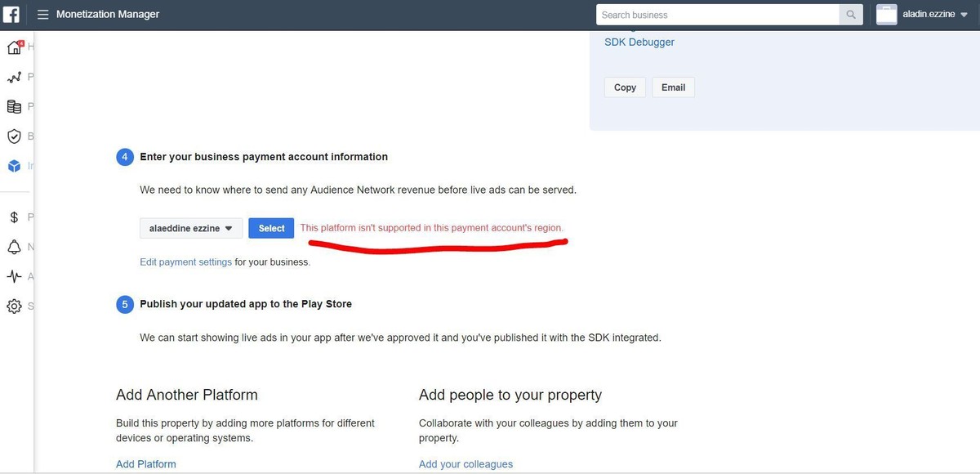Image resolution: width=980 pixels, height=474 pixels.
Task: Open the activity pulse sidebar icon
Action: tap(14, 276)
